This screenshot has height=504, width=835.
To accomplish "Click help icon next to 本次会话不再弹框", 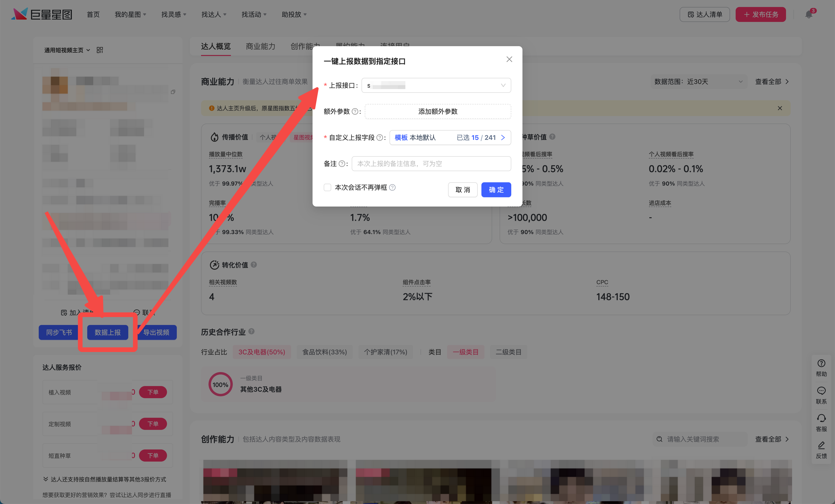I will pyautogui.click(x=392, y=187).
